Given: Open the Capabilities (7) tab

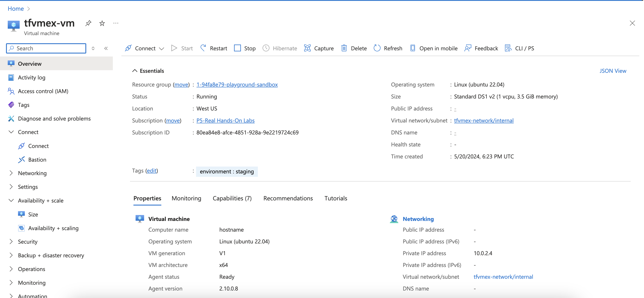Looking at the screenshot, I should click(232, 198).
